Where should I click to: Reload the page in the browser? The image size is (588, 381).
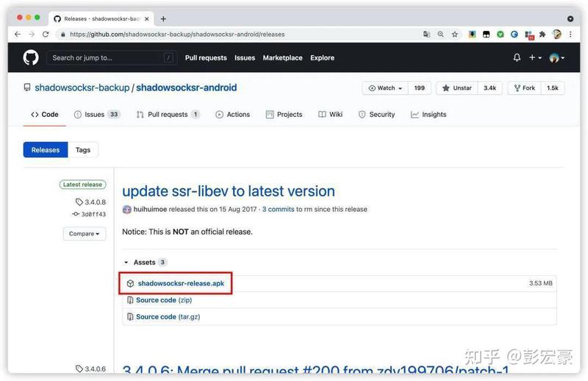(46, 34)
